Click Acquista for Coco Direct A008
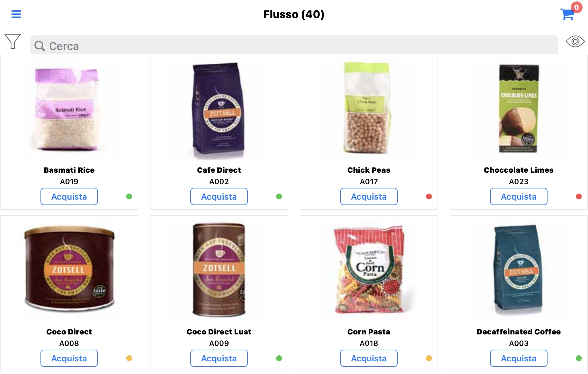The height and width of the screenshot is (374, 588). pos(69,358)
